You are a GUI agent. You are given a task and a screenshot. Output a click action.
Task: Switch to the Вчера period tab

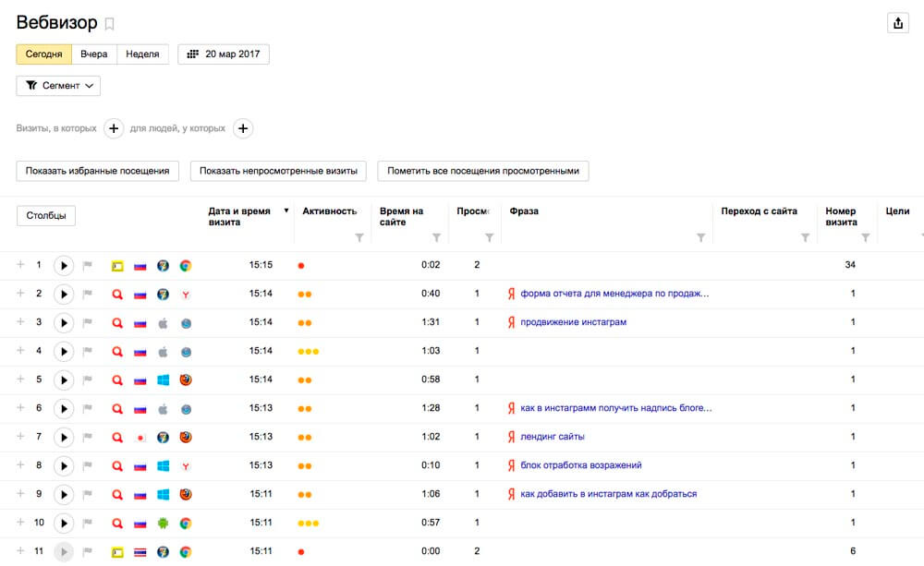[94, 54]
